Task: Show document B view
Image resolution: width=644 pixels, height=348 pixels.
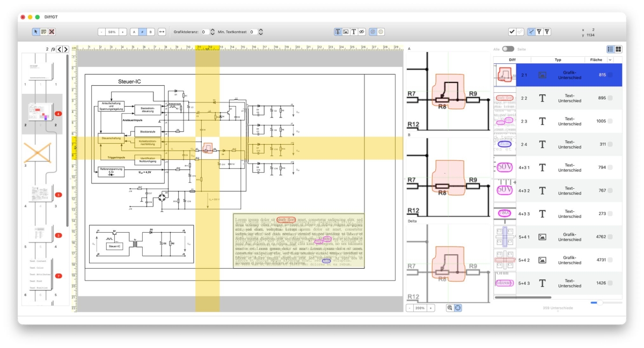Action: 151,32
